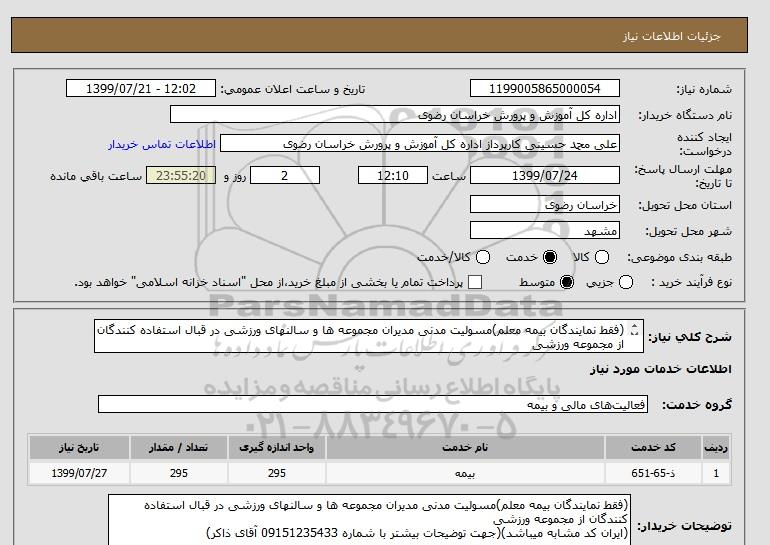
Task: Click the need date cell 1399/07/27
Action: pyautogui.click(x=79, y=473)
